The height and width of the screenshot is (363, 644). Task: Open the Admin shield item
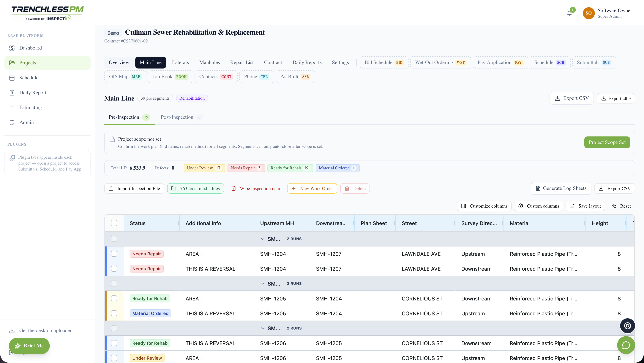coord(47,122)
